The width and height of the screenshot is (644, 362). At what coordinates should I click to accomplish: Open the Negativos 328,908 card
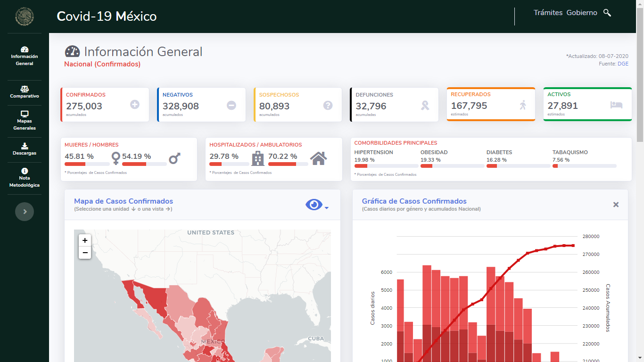click(201, 105)
